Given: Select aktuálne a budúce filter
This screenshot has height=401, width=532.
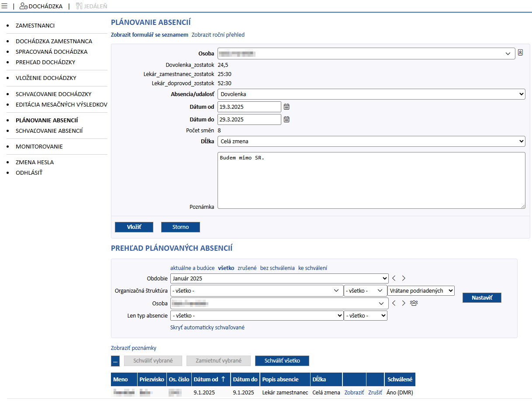Looking at the screenshot, I should [x=193, y=268].
